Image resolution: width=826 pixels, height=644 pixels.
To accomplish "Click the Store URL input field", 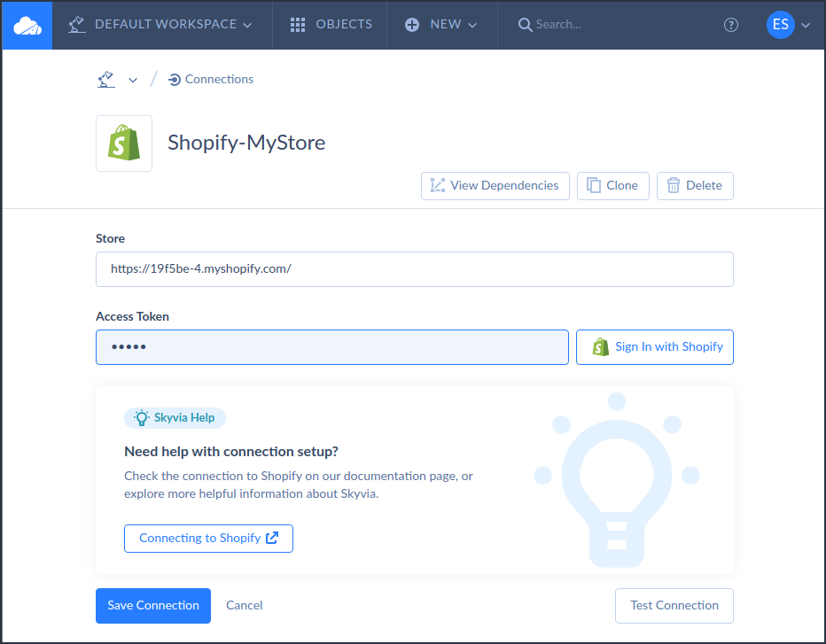I will coord(415,269).
